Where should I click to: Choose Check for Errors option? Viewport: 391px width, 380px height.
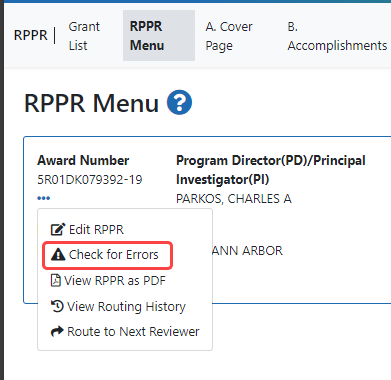pyautogui.click(x=105, y=255)
